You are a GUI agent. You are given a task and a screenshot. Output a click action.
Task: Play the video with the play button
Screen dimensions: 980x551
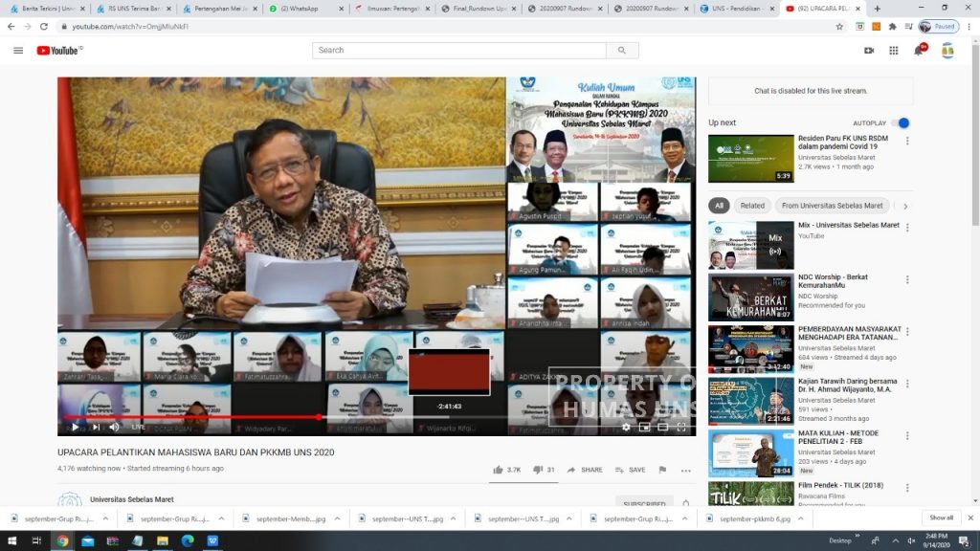click(x=75, y=428)
